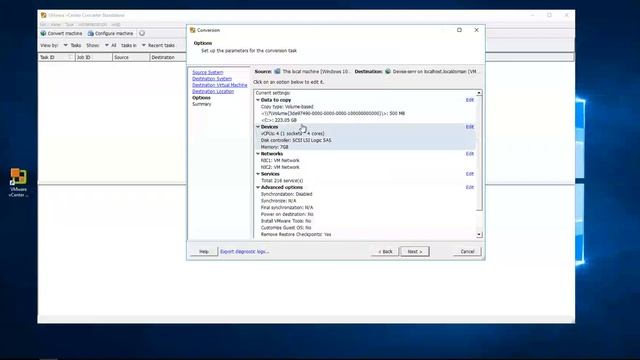The image size is (640, 360).
Task: Select the Customize Guest OS: No line
Action: [x=286, y=227]
